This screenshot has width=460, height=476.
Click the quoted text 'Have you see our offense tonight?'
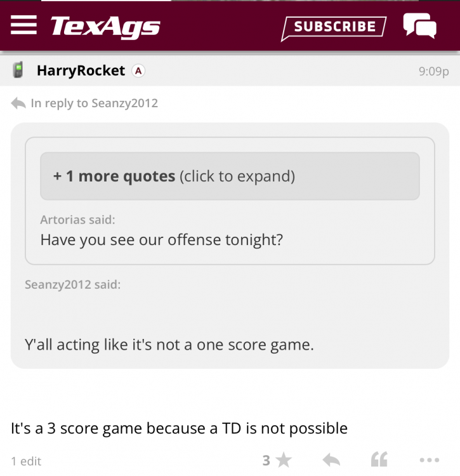pos(161,240)
